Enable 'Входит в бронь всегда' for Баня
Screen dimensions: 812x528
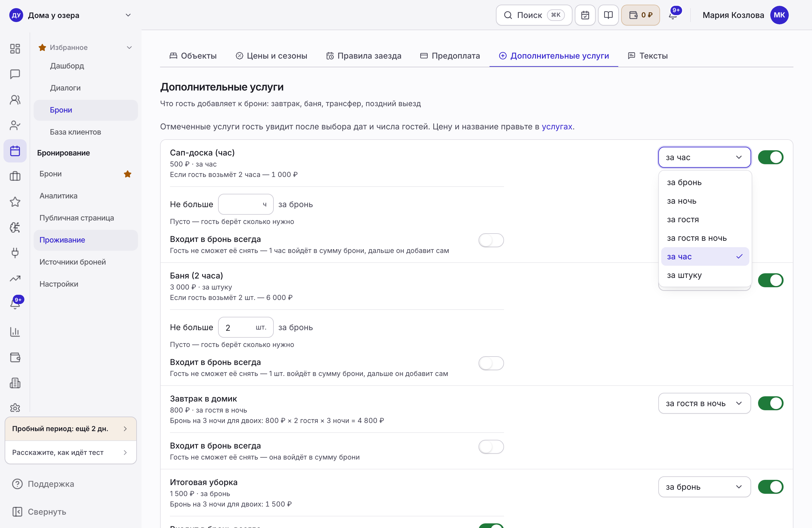click(x=491, y=363)
